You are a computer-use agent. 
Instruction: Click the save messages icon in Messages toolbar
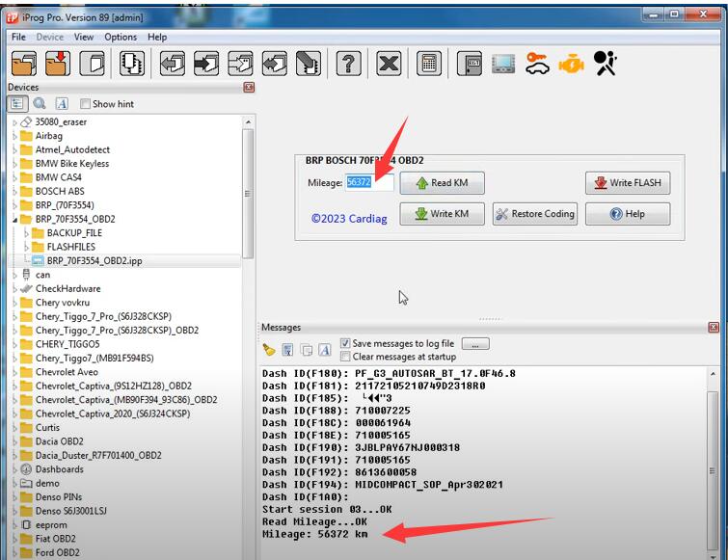point(287,349)
